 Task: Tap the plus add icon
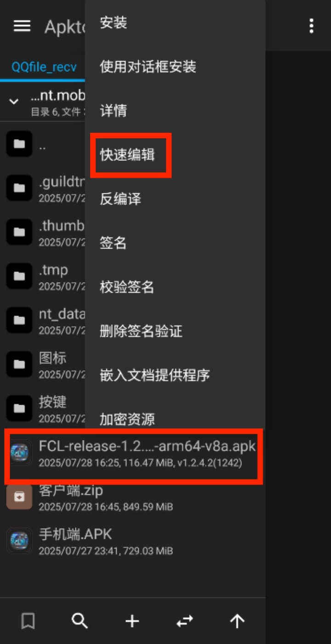point(132,621)
